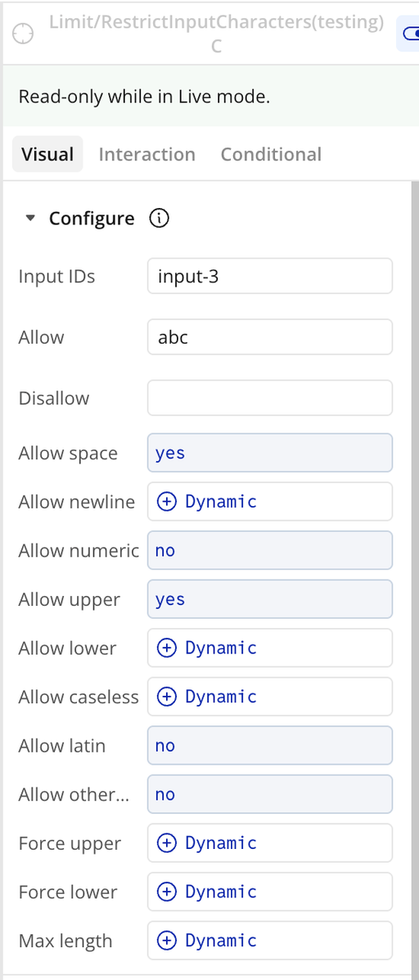Click the Limit/RestrictInputCharacters element title
This screenshot has height=980, width=419.
point(216,34)
